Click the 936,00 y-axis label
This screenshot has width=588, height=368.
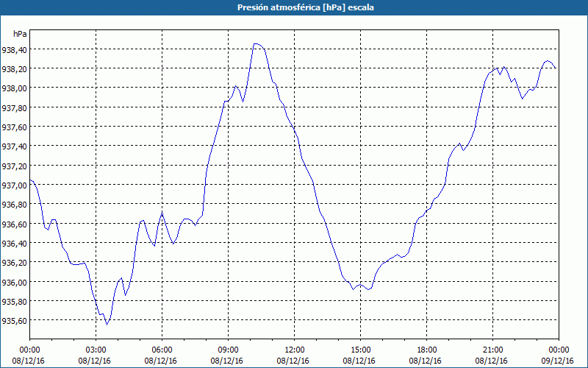pos(15,282)
